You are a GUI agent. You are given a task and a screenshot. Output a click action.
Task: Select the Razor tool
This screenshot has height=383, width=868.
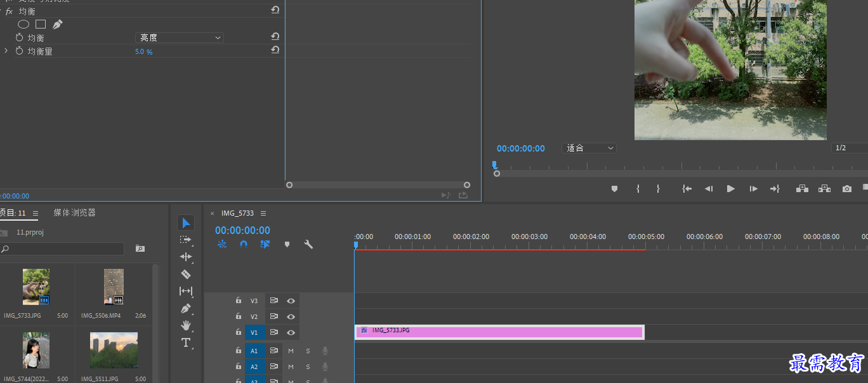[186, 274]
